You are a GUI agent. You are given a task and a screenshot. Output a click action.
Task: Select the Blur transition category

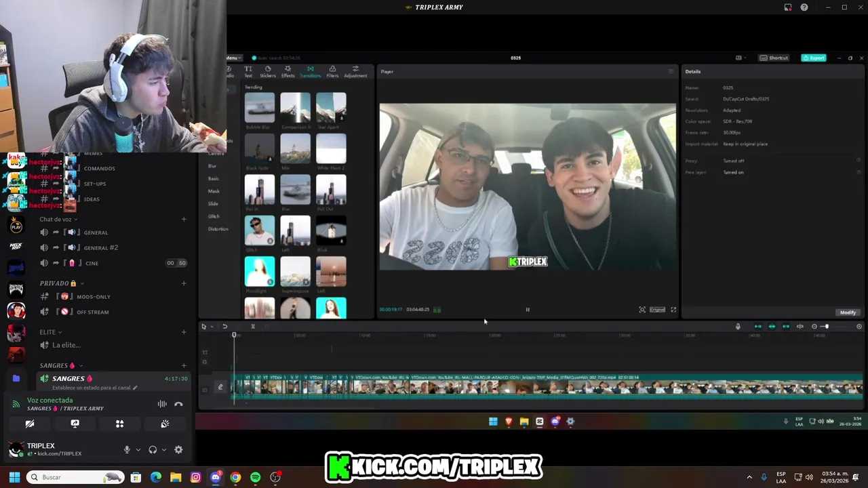tap(212, 166)
